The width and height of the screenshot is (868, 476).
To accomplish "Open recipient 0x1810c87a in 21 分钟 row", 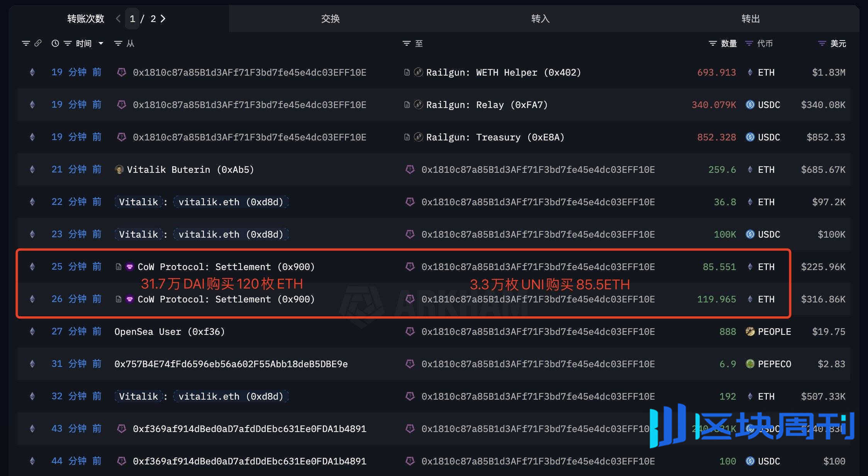I will click(x=538, y=170).
